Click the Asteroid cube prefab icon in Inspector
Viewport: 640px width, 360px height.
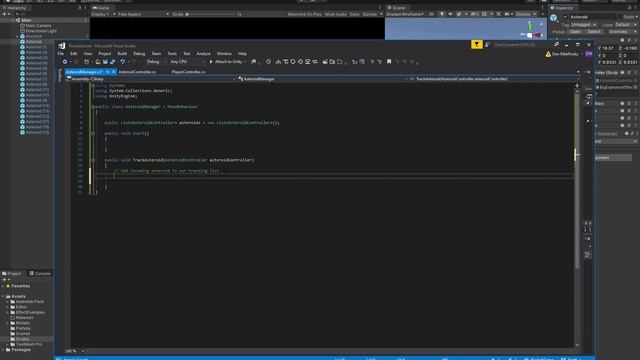pyautogui.click(x=553, y=18)
